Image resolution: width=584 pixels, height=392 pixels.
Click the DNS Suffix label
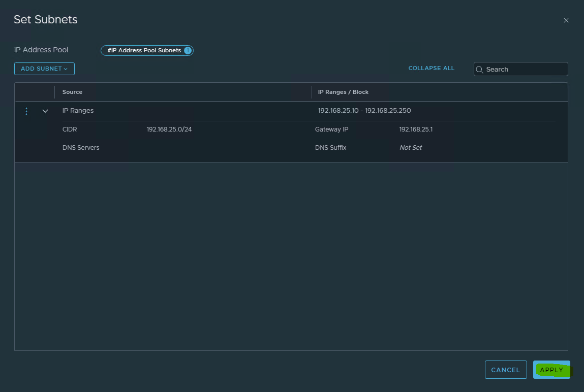(330, 148)
